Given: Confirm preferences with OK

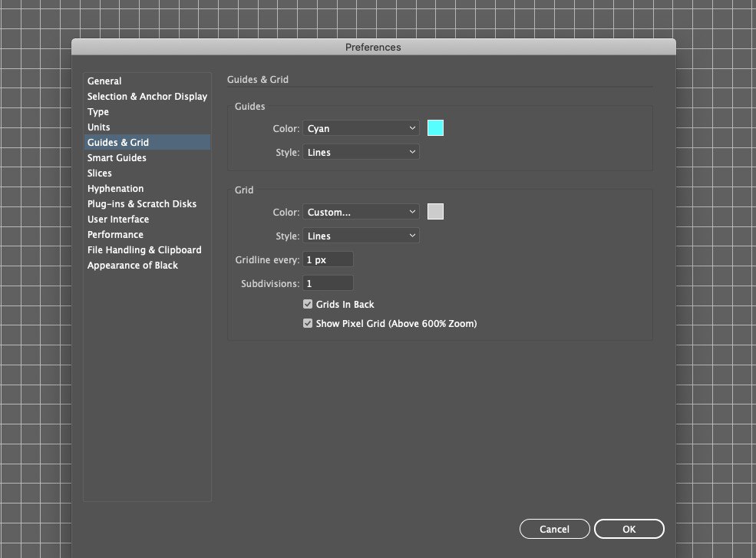Looking at the screenshot, I should pyautogui.click(x=629, y=529).
